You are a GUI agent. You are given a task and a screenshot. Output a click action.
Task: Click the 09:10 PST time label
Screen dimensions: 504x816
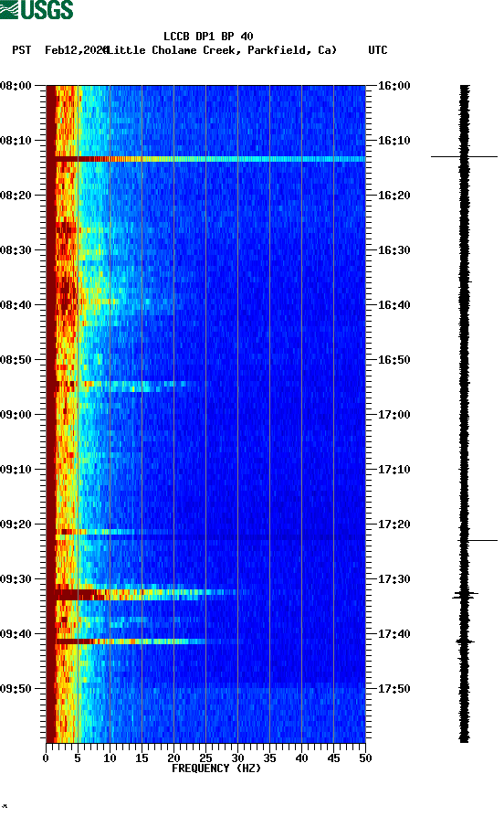point(16,470)
